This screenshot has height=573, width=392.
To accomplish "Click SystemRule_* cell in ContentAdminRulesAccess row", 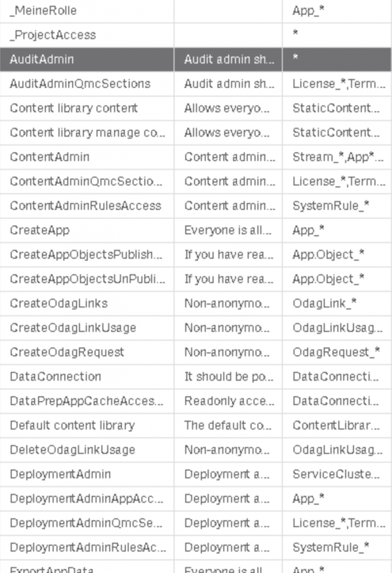I will [x=330, y=205].
